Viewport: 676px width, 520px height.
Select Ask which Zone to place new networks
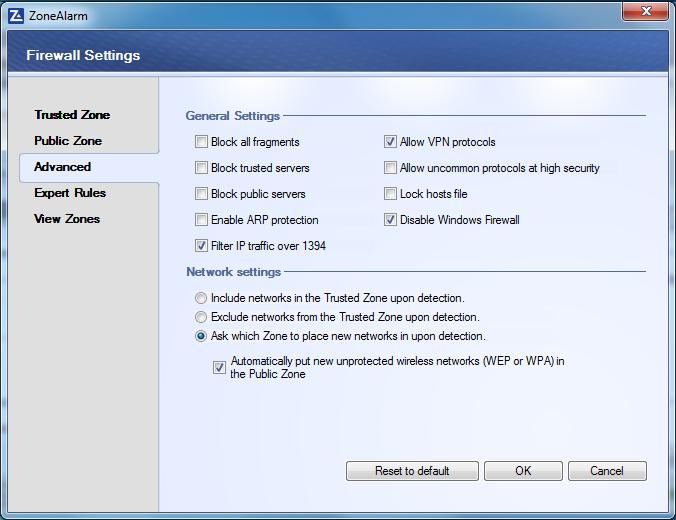201,336
